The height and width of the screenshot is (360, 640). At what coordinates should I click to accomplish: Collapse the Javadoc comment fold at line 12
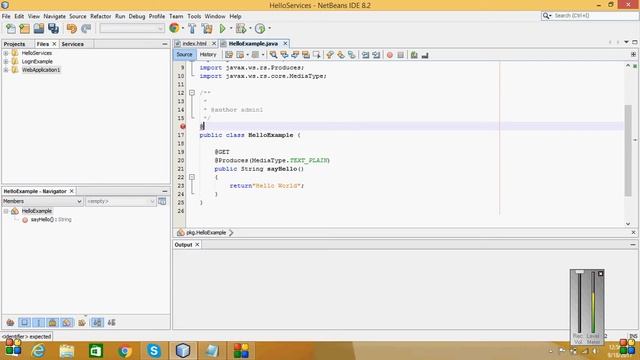tap(192, 93)
